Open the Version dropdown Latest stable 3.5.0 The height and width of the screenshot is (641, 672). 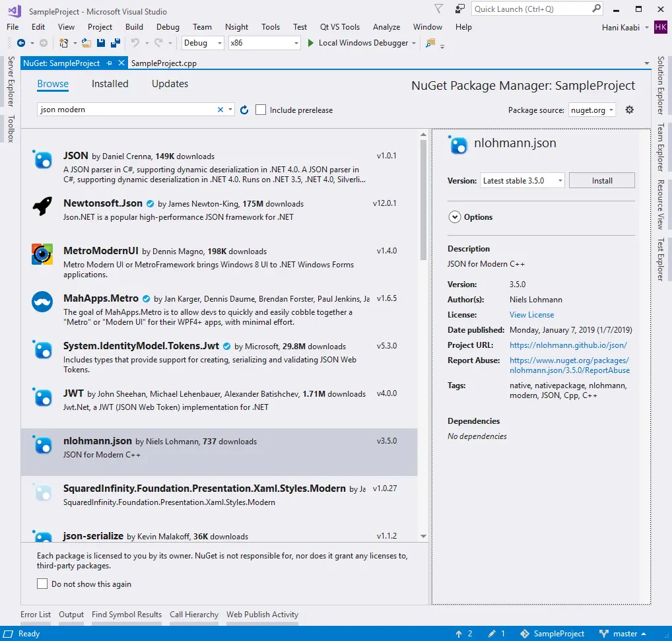click(x=522, y=181)
